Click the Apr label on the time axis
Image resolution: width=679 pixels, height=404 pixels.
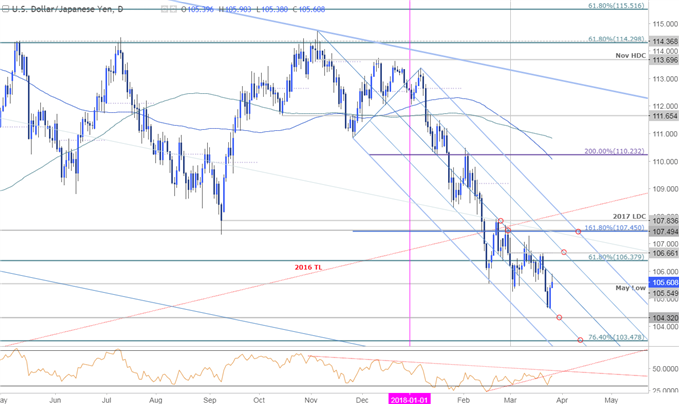click(x=562, y=400)
